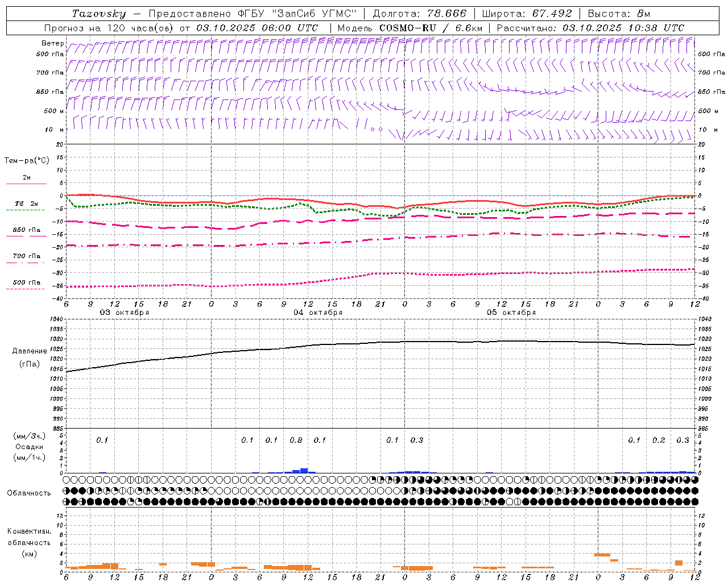Click the date label 03 октября
Viewport: 728px width, 582px height.
point(125,313)
